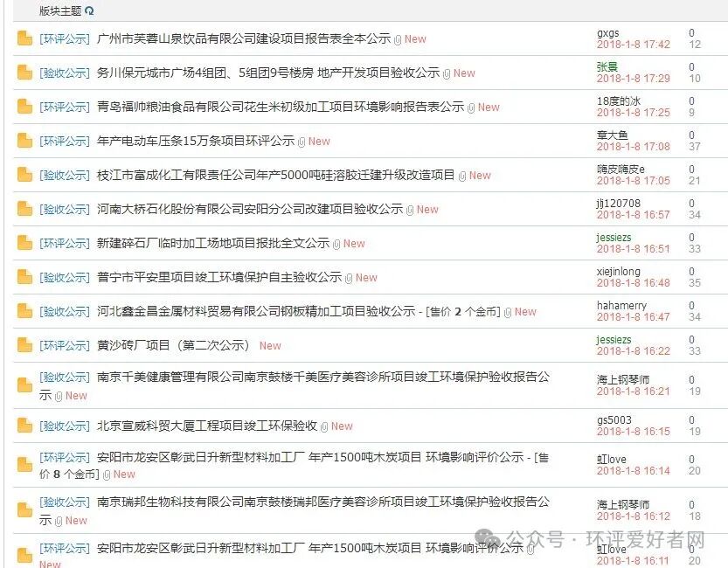Click folder icon for 普宁市平安里 thread
The image size is (728, 568).
[x=24, y=277]
